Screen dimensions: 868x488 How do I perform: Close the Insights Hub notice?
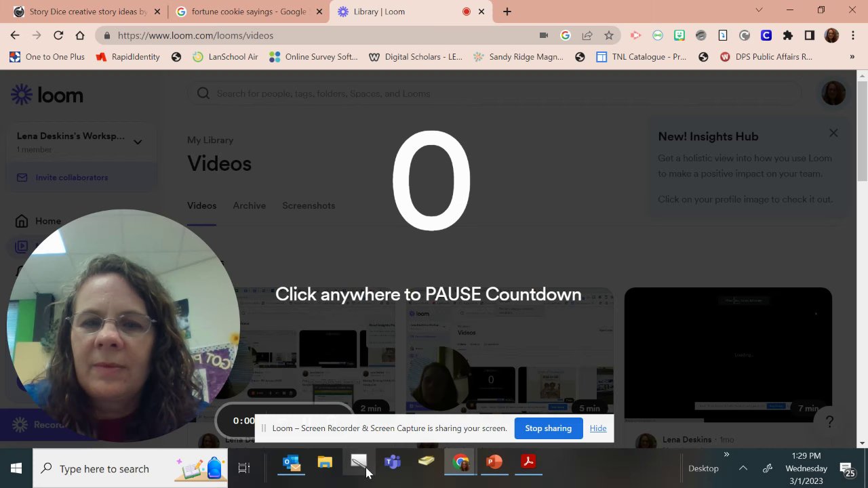point(833,133)
